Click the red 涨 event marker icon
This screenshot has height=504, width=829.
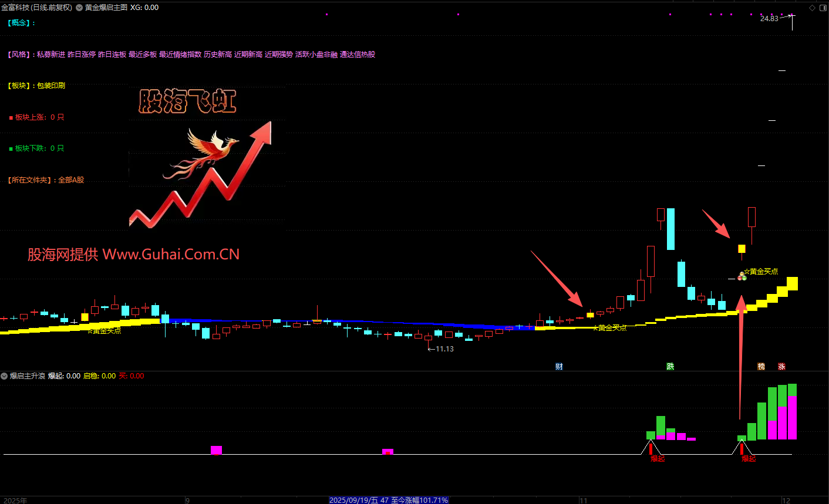[x=781, y=366]
